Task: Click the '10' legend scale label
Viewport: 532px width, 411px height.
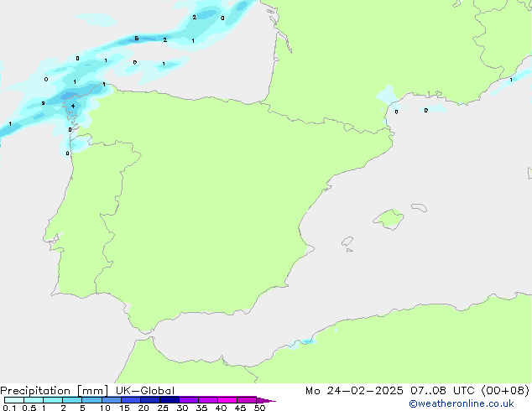Action: click(105, 408)
